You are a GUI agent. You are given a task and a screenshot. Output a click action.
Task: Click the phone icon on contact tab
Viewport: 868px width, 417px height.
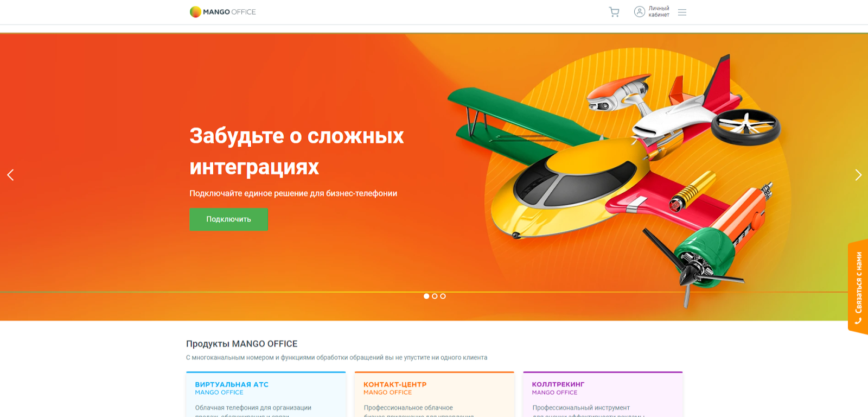point(858,321)
